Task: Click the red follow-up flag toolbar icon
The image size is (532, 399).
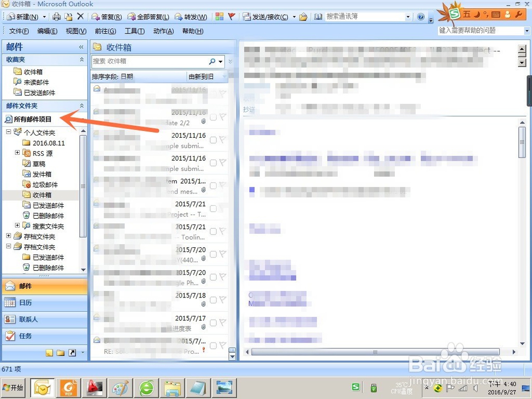Action: [231, 16]
